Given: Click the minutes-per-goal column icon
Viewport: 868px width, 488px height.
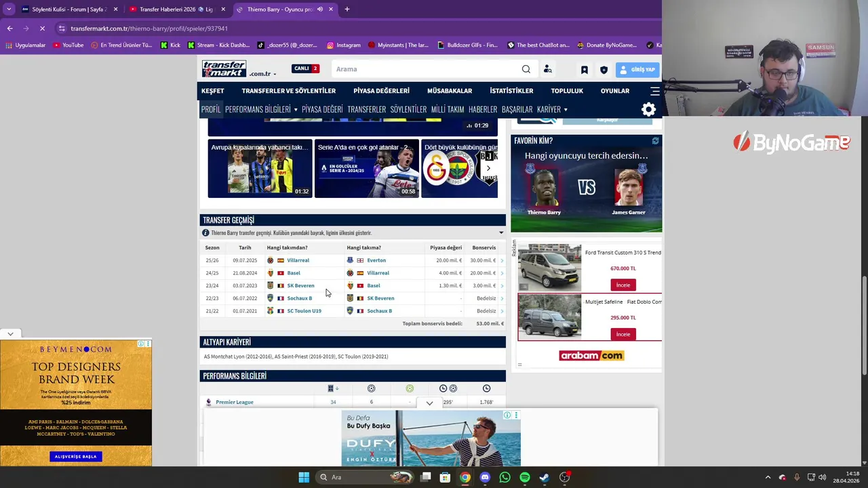Looking at the screenshot, I should point(448,388).
